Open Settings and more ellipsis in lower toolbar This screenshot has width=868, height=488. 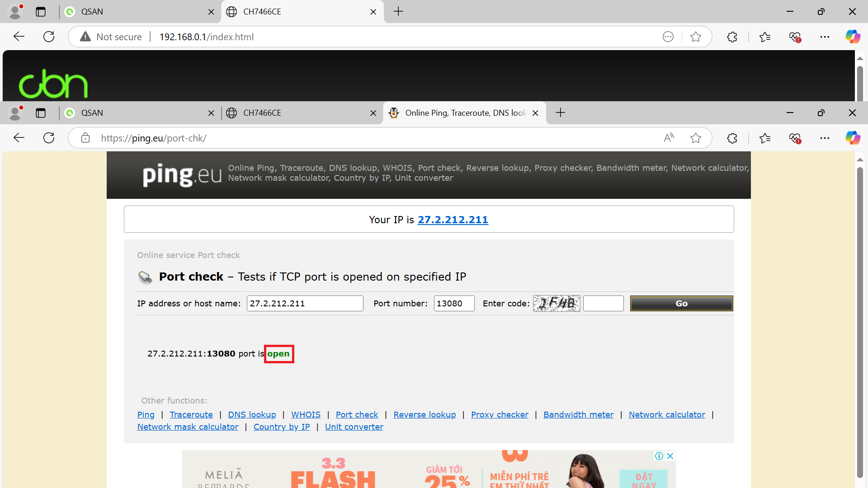825,138
